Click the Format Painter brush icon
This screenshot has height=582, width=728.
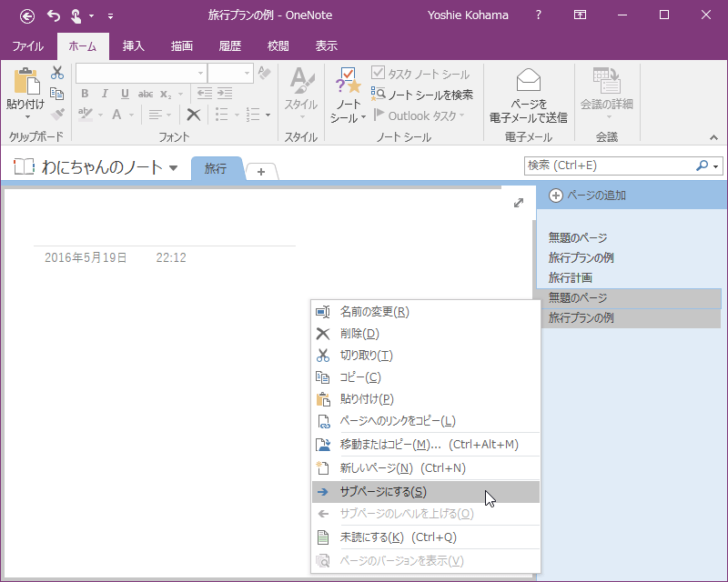coord(57,115)
